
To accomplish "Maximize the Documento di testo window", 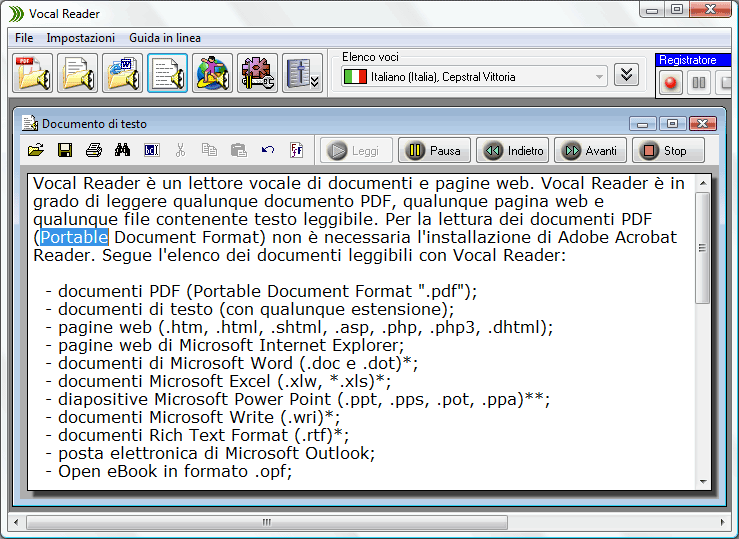I will click(x=673, y=124).
